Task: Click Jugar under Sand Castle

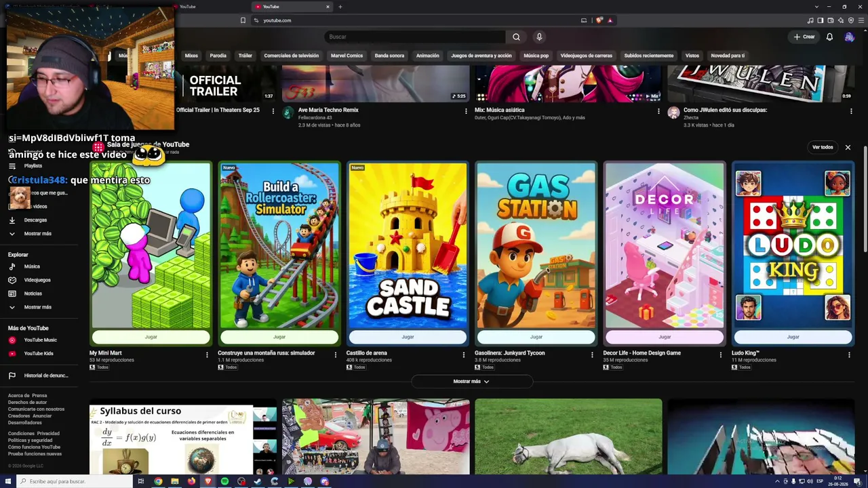Action: coord(408,337)
